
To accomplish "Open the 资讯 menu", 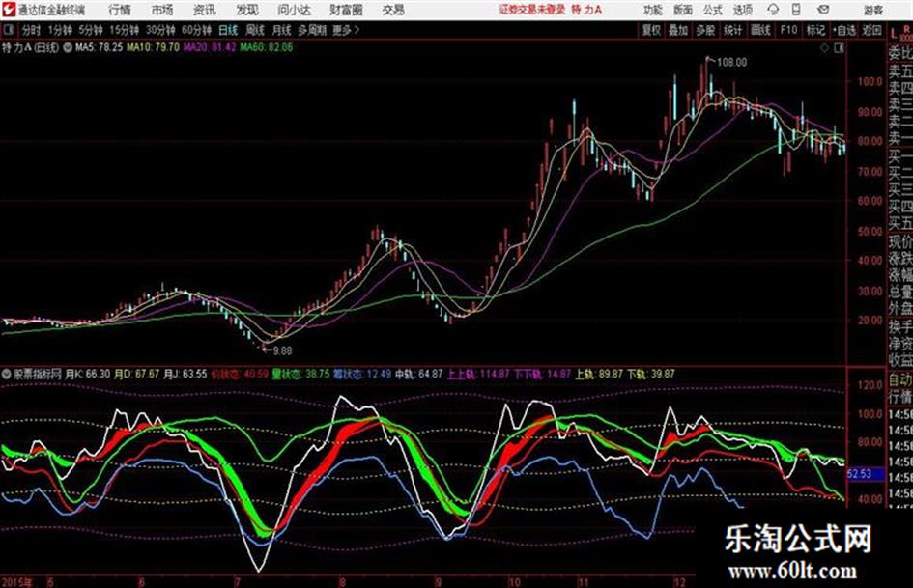I will click(x=205, y=10).
